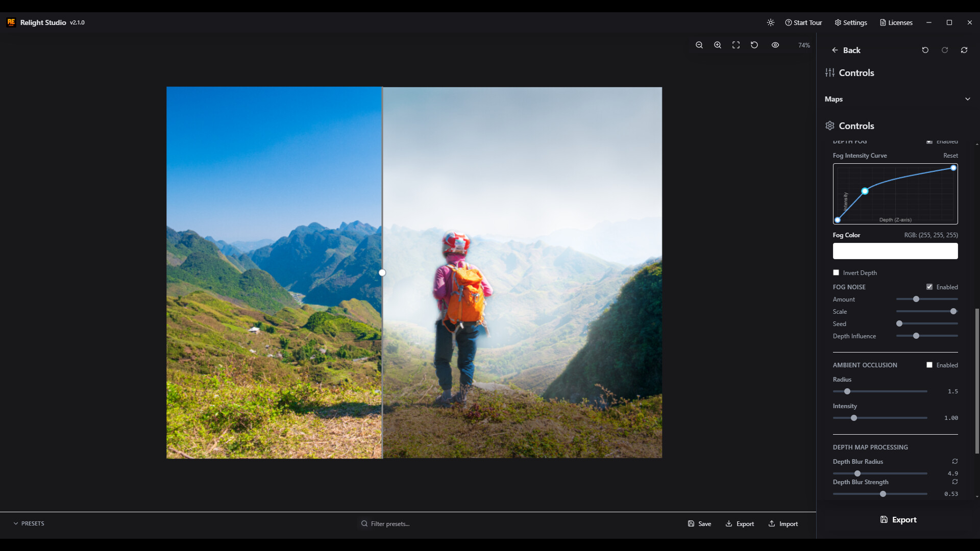Screen dimensions: 980x551
Task: Click the undo icon next to Back
Action: click(925, 49)
